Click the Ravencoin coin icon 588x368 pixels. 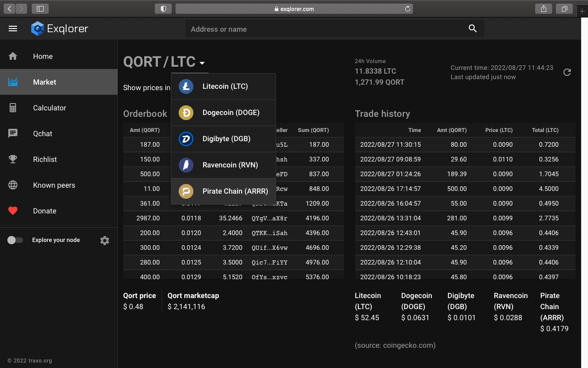tap(186, 165)
